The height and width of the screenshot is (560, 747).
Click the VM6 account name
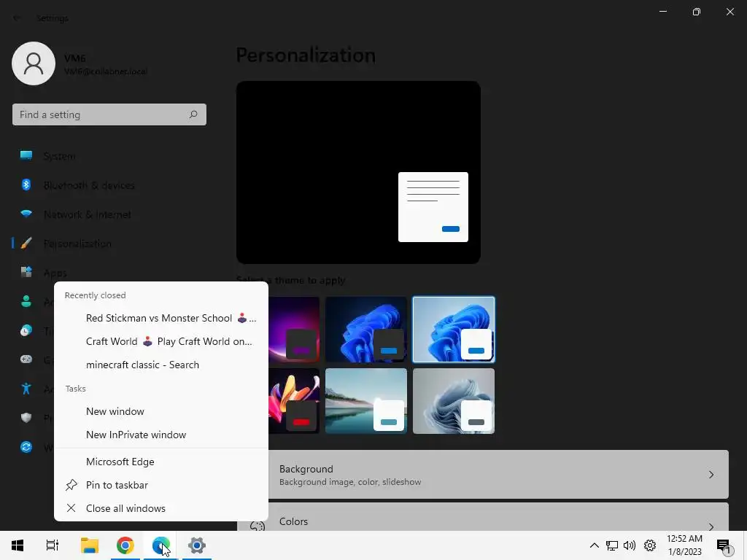(75, 58)
